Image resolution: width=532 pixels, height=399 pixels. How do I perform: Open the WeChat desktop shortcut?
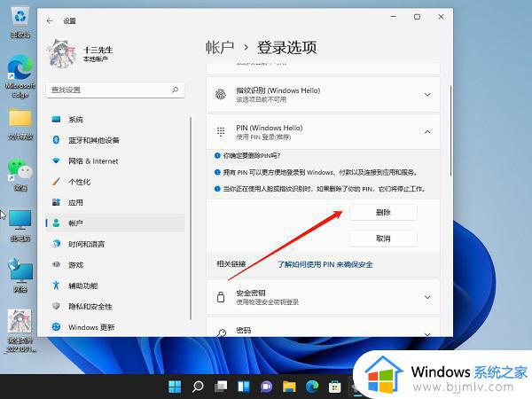coord(20,175)
